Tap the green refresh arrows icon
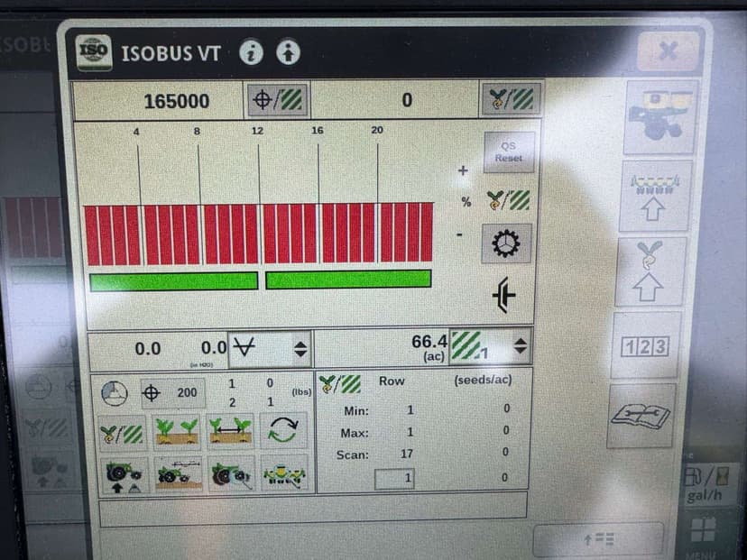The image size is (747, 560). pos(283,432)
